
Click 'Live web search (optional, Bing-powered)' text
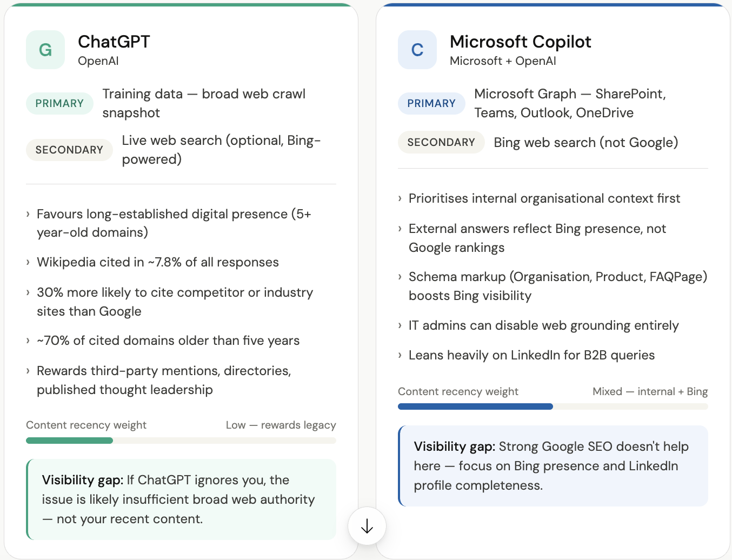(221, 150)
